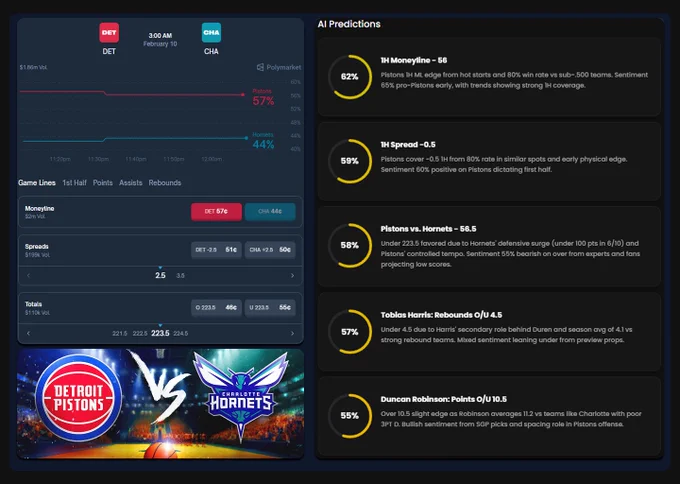Choose Over 223.5 at 46¢

216,307
